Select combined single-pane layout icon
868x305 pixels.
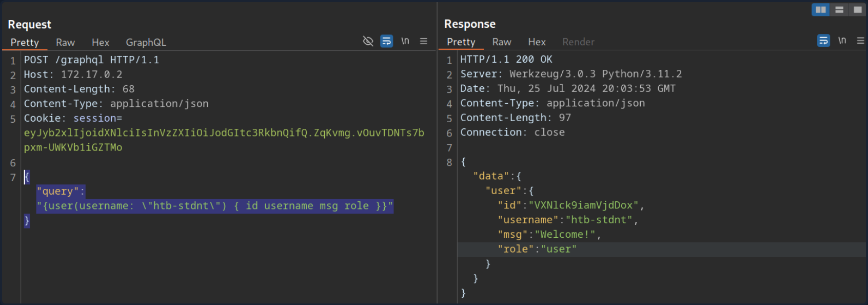point(857,10)
